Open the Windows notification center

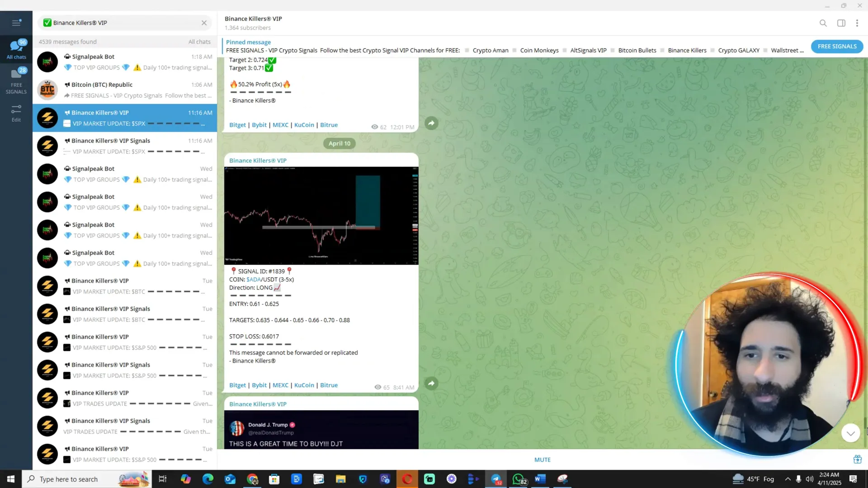853,479
